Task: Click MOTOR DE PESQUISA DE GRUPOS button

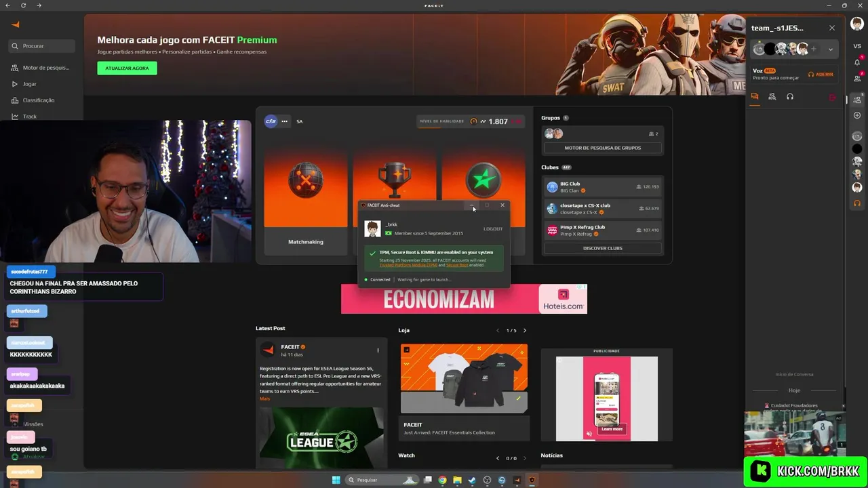Action: 602,148
